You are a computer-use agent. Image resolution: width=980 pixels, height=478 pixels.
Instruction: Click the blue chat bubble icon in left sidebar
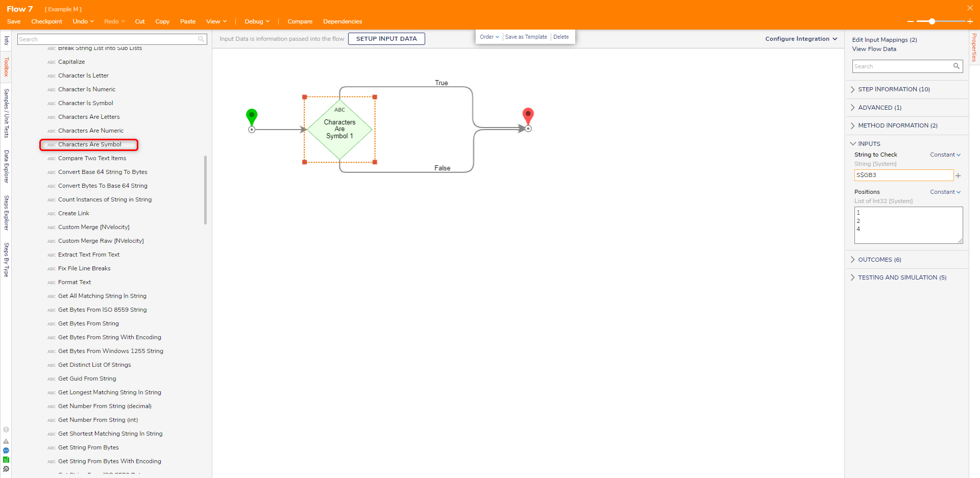click(6, 450)
